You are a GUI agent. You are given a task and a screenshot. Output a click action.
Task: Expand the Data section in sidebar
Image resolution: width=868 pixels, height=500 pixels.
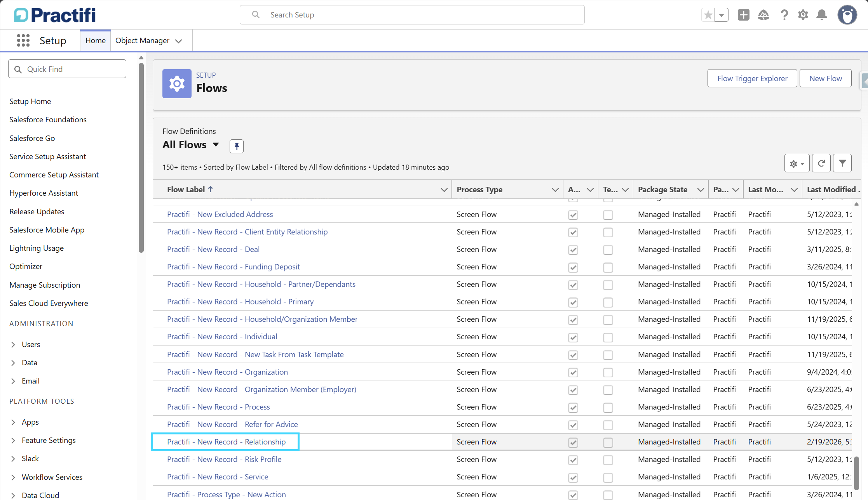click(x=13, y=363)
